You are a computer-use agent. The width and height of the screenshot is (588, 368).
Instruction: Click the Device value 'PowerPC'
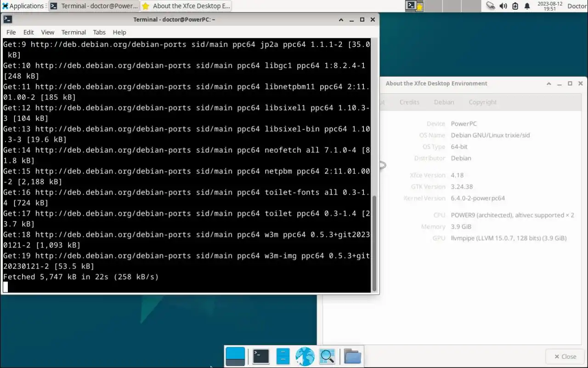(x=464, y=124)
